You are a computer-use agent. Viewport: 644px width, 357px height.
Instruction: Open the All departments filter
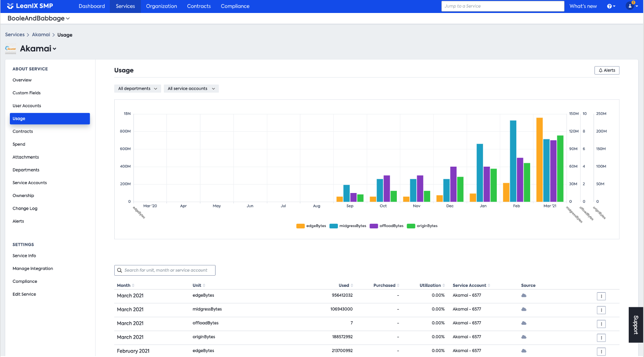[137, 88]
